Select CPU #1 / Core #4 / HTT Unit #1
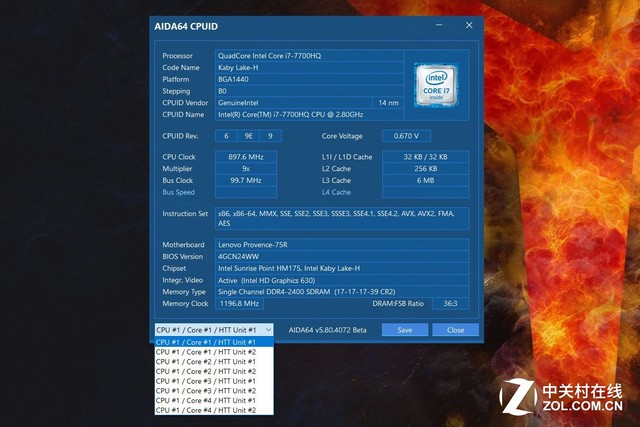The height and width of the screenshot is (427, 640). 214,401
